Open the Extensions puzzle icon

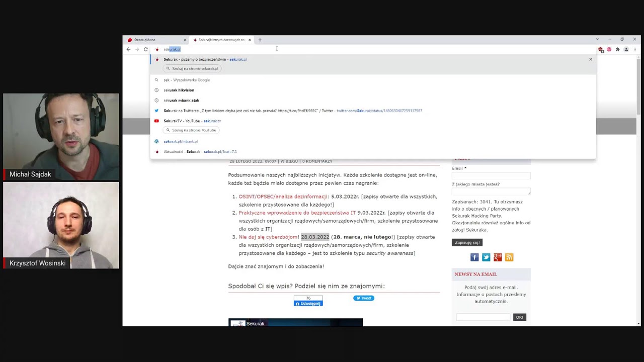617,49
